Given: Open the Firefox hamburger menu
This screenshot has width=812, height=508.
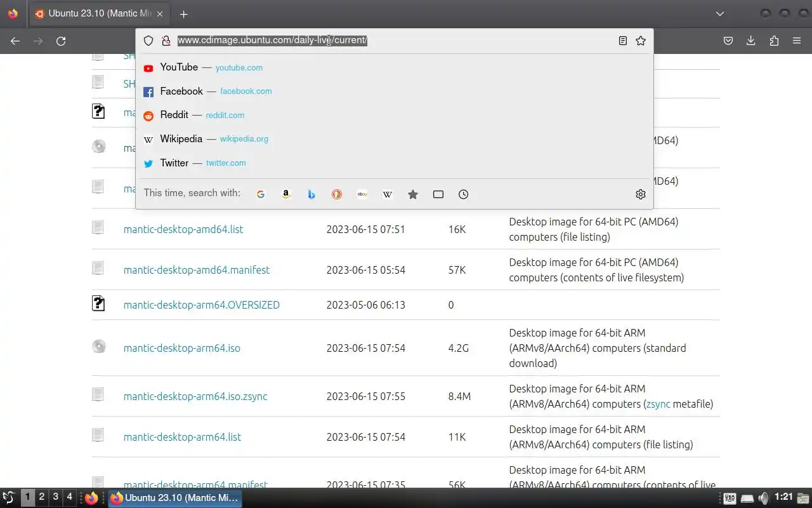Looking at the screenshot, I should (x=797, y=41).
